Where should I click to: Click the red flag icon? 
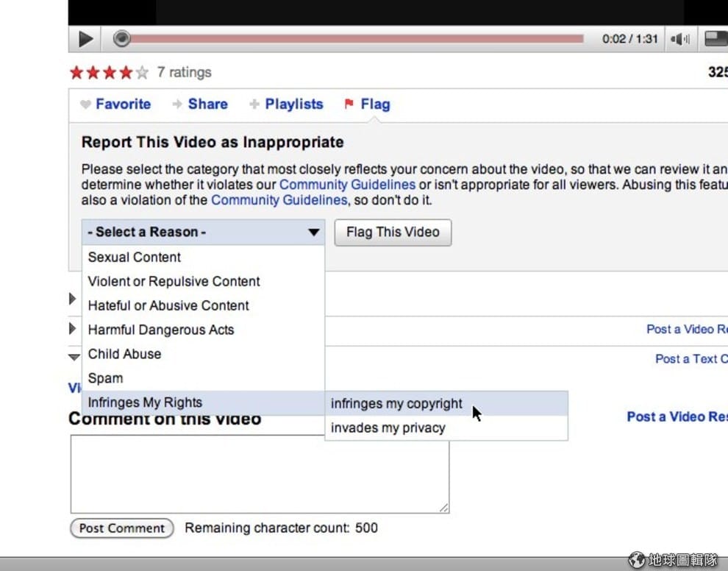pos(349,104)
